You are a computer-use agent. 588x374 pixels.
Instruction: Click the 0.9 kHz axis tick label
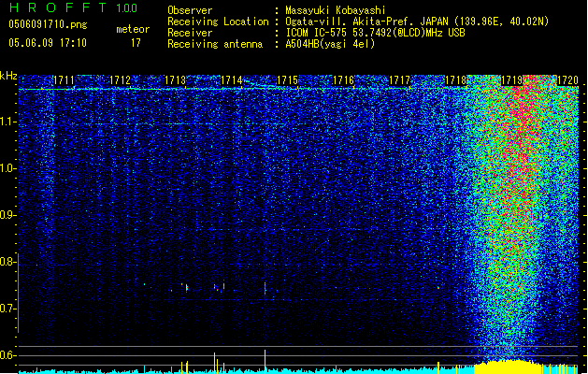(7, 215)
